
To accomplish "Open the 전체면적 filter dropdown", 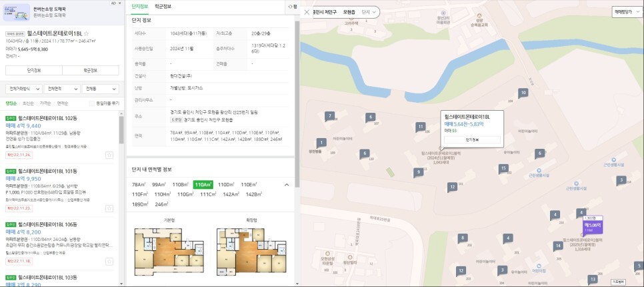I will pos(61,89).
